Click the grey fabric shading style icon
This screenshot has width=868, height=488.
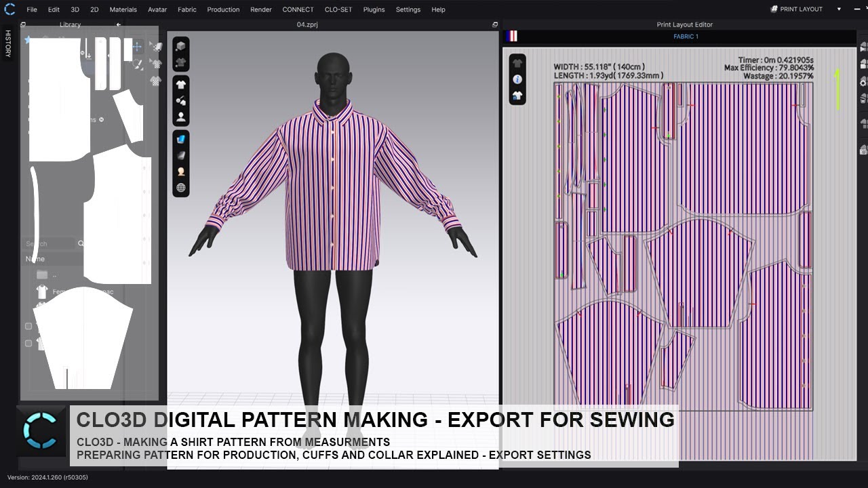point(181,155)
